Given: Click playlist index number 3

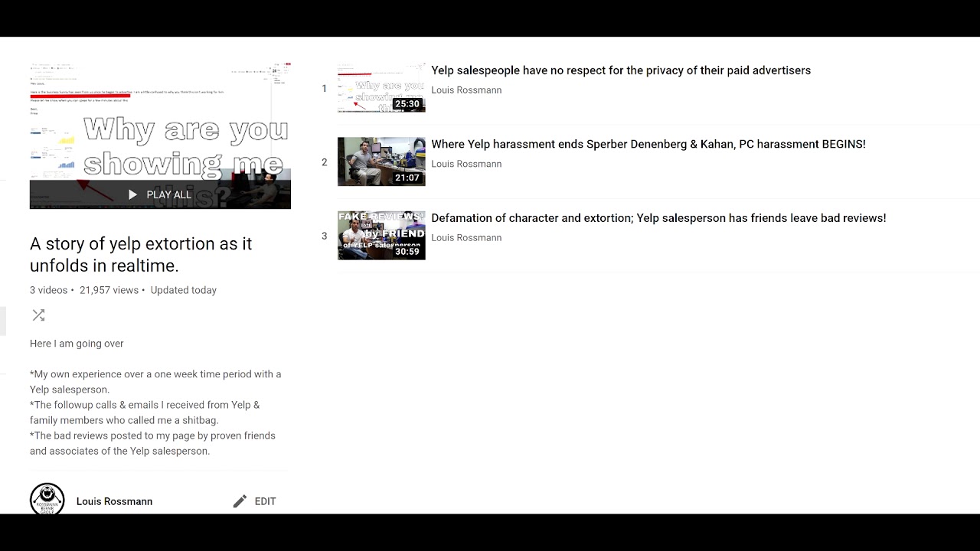Looking at the screenshot, I should (x=324, y=236).
